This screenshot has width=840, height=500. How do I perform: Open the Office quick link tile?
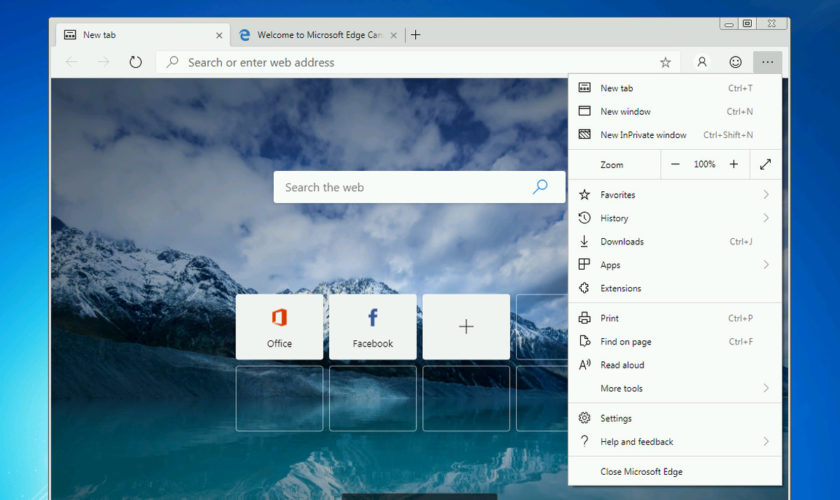pyautogui.click(x=279, y=326)
